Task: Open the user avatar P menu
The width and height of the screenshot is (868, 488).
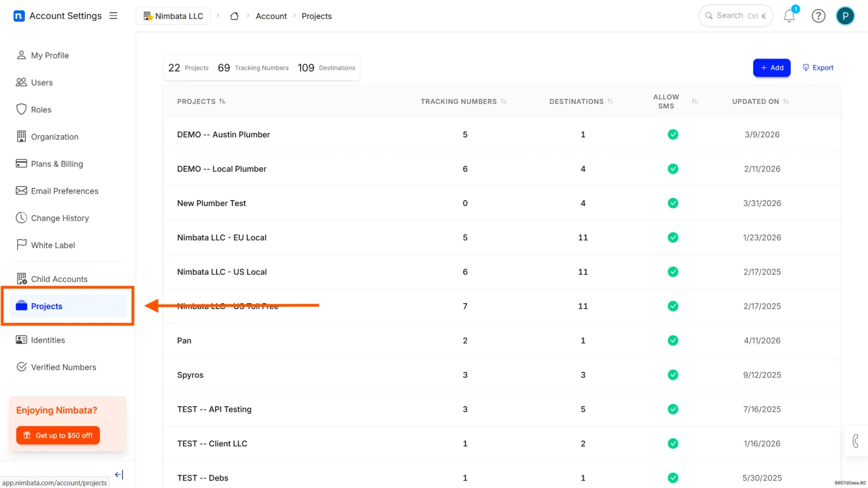Action: [x=845, y=16]
